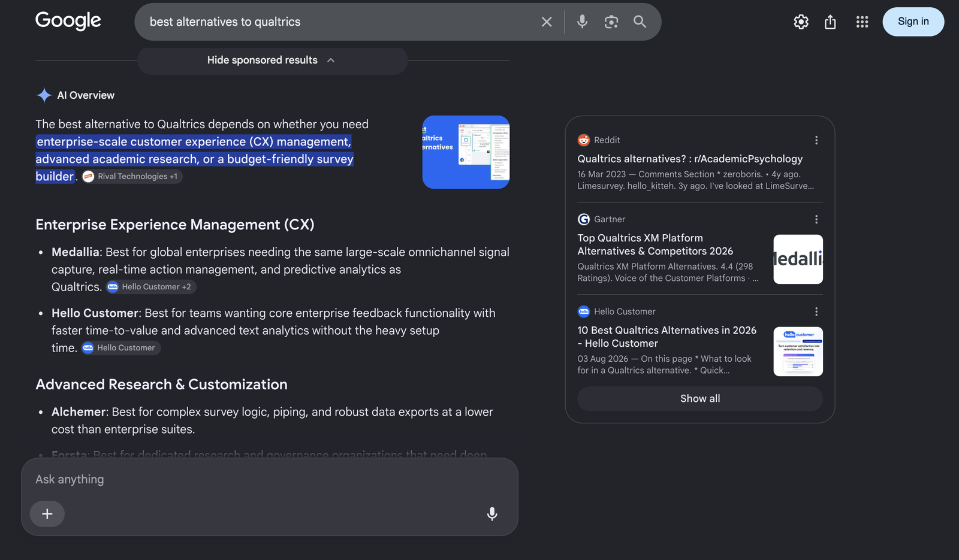Submit search with the magnifier icon
The height and width of the screenshot is (560, 959).
click(x=640, y=22)
